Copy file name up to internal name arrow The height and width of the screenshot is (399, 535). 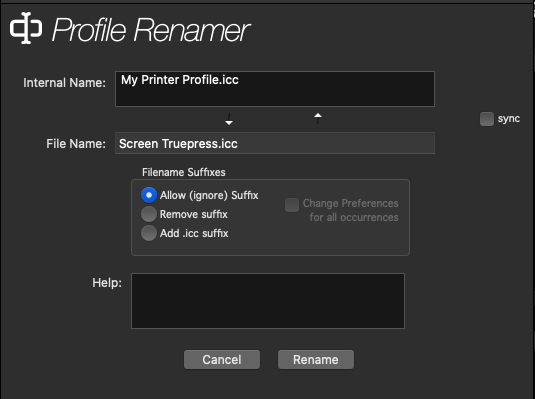(x=318, y=118)
